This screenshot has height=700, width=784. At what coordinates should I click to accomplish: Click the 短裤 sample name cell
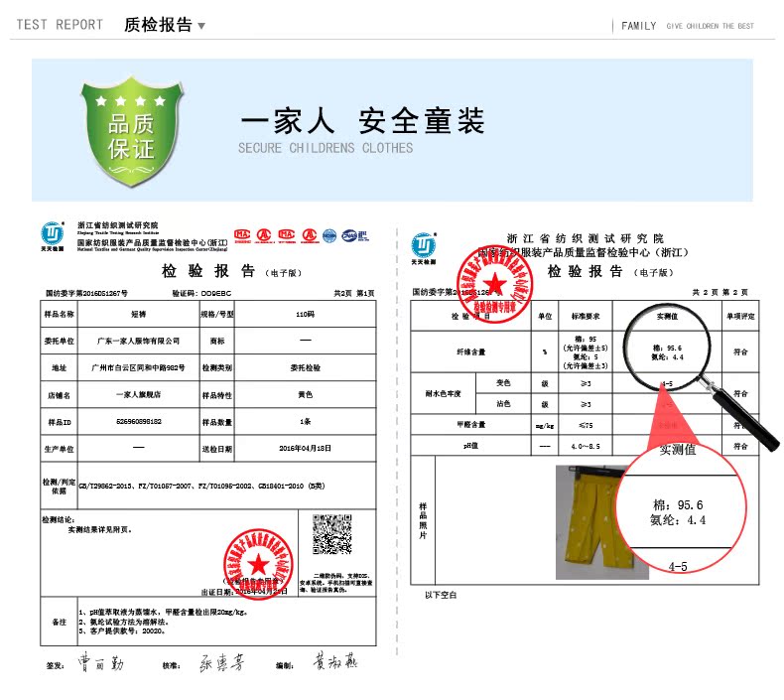coord(139,314)
